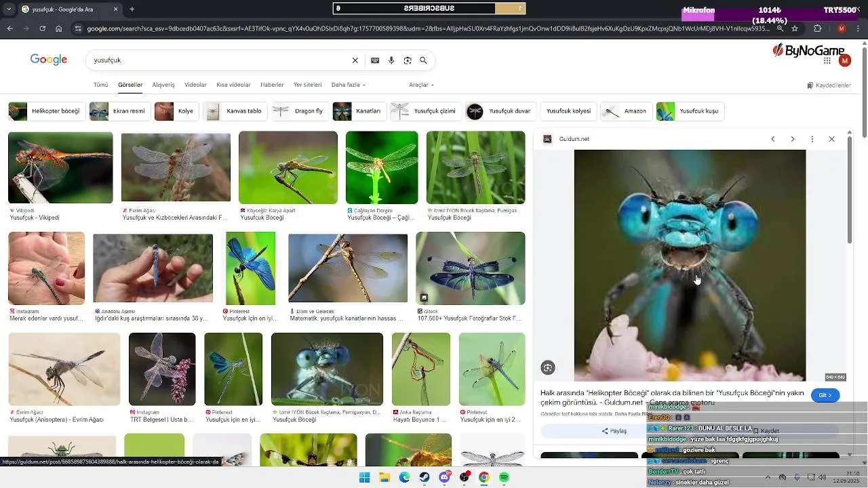868x488 pixels.
Task: Switch to the 'Tümü' tab
Action: point(100,85)
